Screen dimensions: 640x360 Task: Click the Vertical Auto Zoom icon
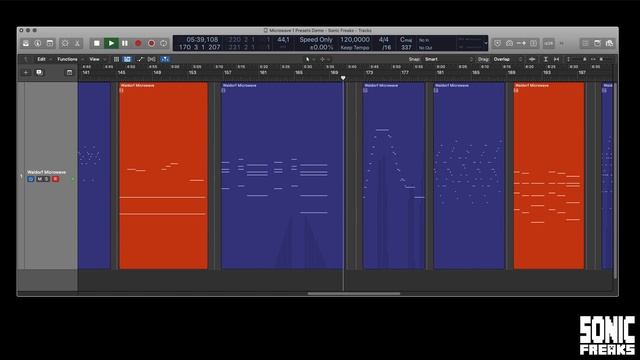pos(546,59)
